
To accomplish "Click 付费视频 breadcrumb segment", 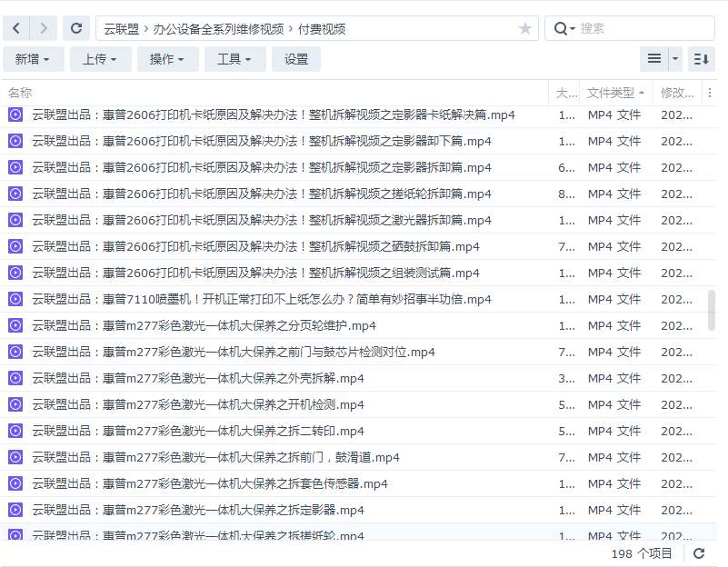I will point(322,29).
